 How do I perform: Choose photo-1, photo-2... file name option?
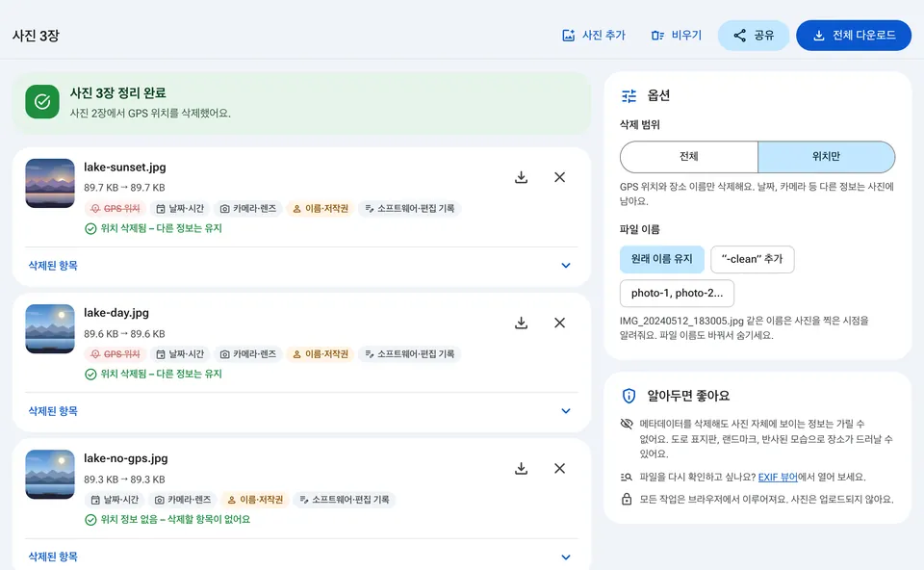pyautogui.click(x=677, y=293)
